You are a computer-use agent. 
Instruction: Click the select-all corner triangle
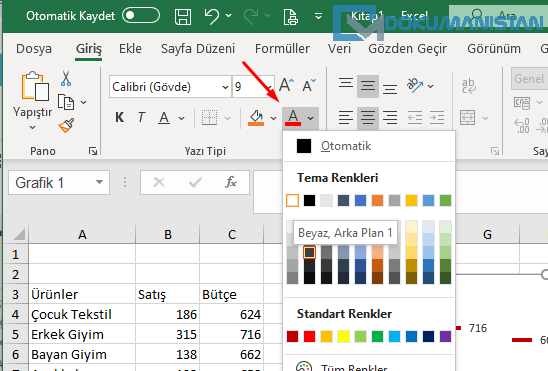tap(19, 234)
